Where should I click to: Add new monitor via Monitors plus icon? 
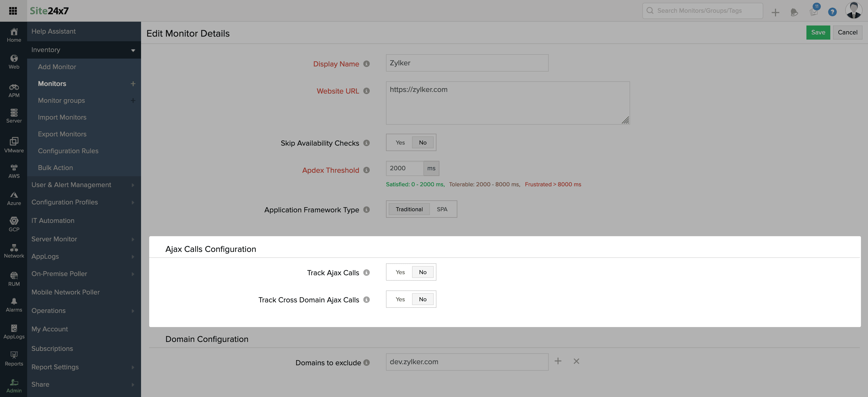133,84
